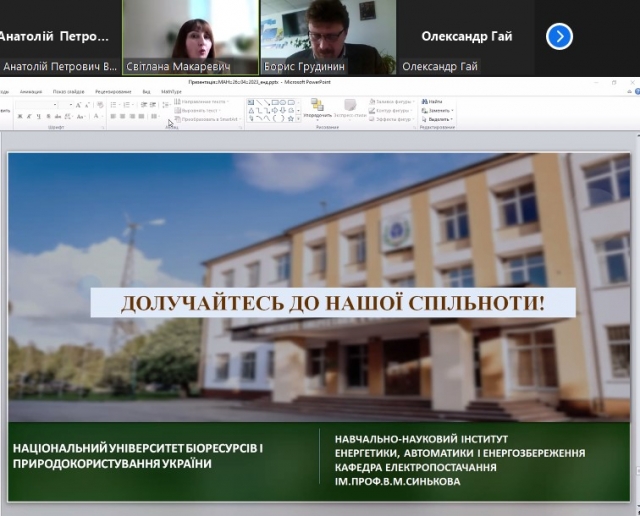Open Выровнять текст dropdown
The width and height of the screenshot is (640, 516).
pos(198,111)
